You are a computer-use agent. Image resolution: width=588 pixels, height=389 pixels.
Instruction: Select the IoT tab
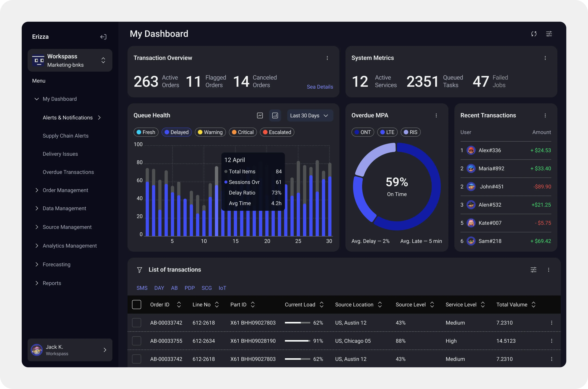[222, 288]
